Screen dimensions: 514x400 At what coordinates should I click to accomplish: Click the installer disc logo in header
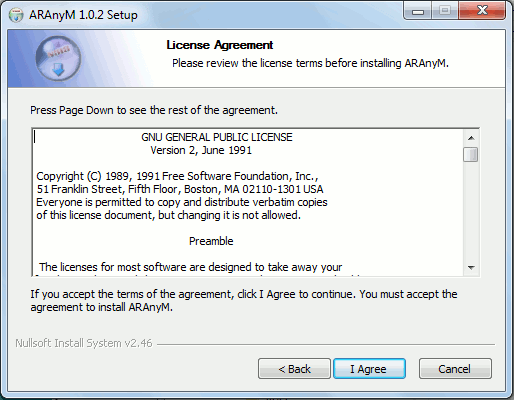tap(58, 59)
